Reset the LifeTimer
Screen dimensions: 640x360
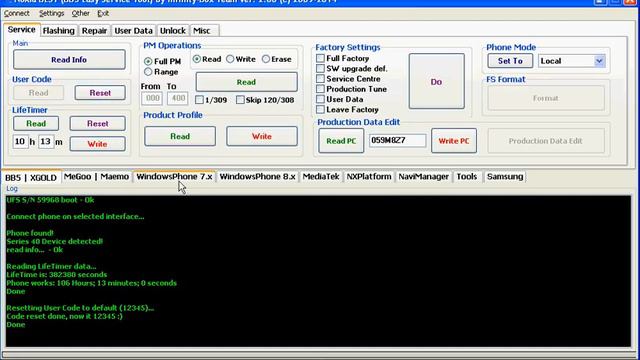(x=98, y=123)
